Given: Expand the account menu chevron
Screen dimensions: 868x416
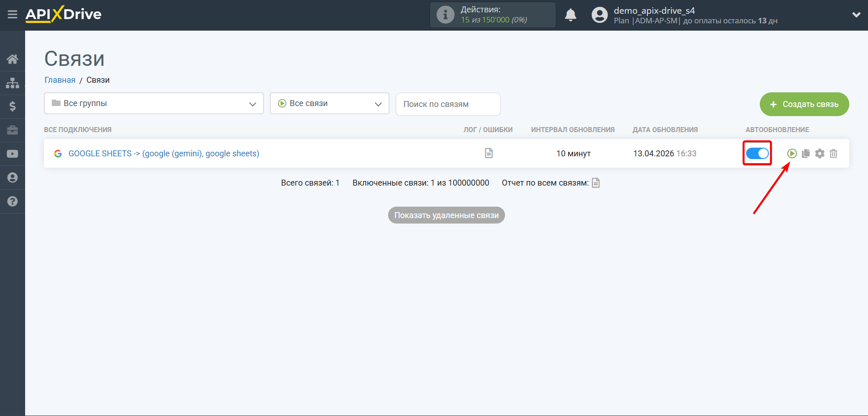Looking at the screenshot, I should click(x=856, y=15).
